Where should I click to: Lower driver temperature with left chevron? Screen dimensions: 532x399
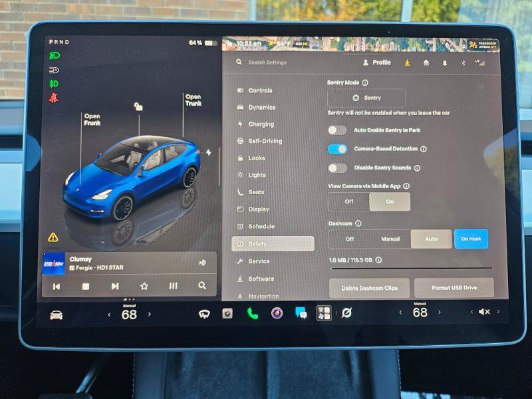pyautogui.click(x=109, y=315)
